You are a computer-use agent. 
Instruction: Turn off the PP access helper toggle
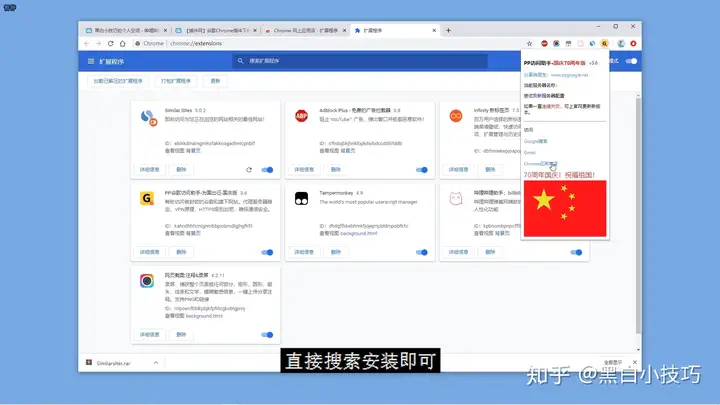pyautogui.click(x=267, y=252)
